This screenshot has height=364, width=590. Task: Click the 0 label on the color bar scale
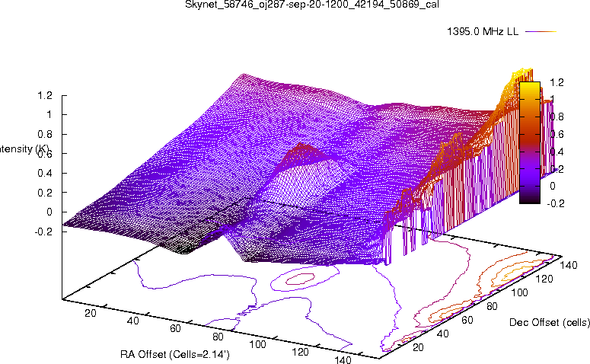pos(553,186)
